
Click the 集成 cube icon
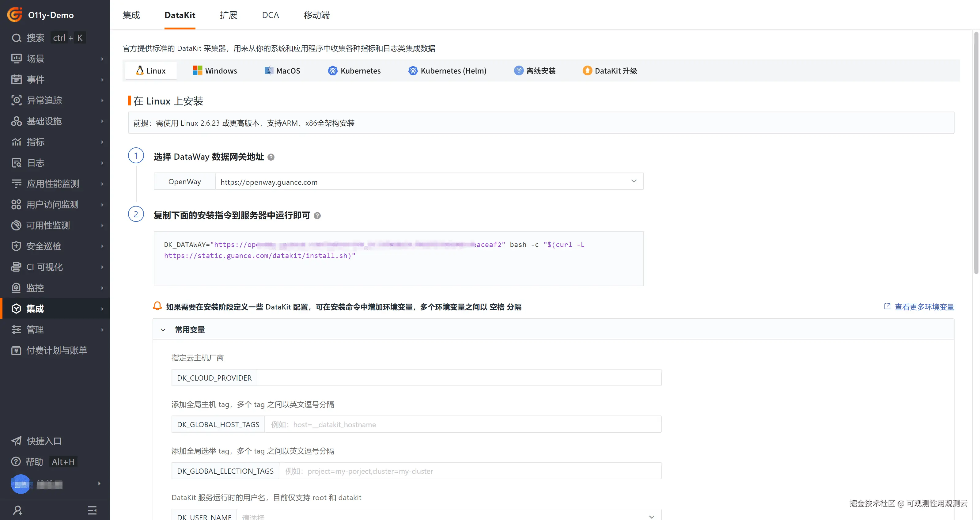coord(16,309)
